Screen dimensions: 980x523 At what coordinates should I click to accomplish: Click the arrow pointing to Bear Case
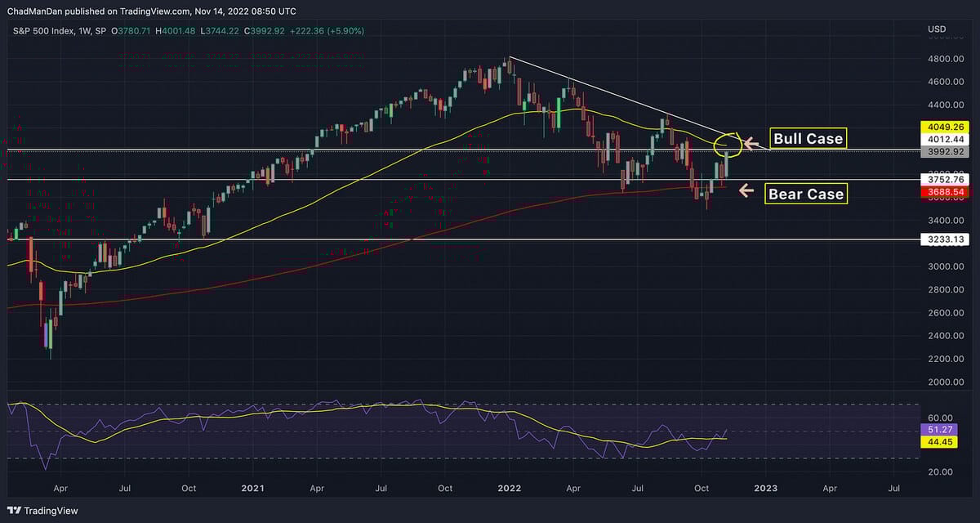[746, 190]
